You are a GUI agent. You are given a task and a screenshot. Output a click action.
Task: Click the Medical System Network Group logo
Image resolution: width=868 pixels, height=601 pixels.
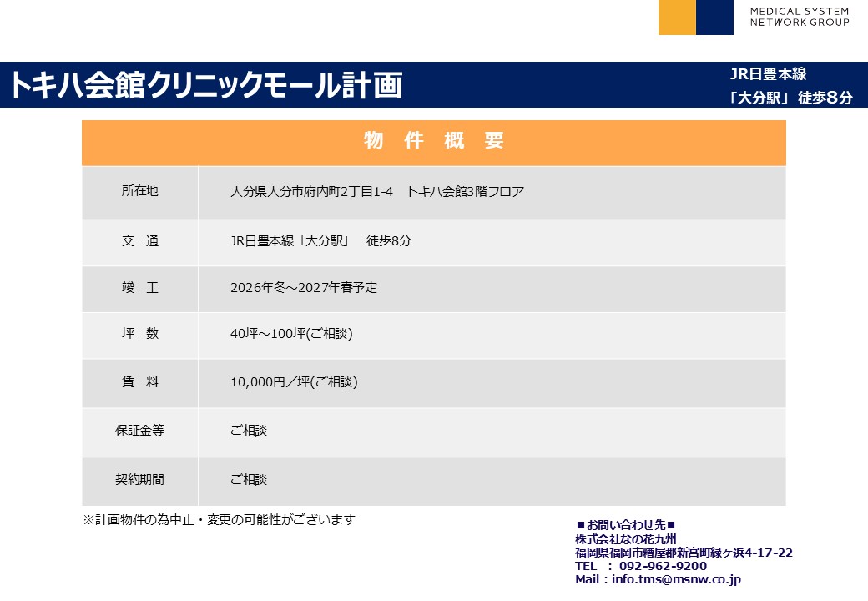pyautogui.click(x=754, y=18)
